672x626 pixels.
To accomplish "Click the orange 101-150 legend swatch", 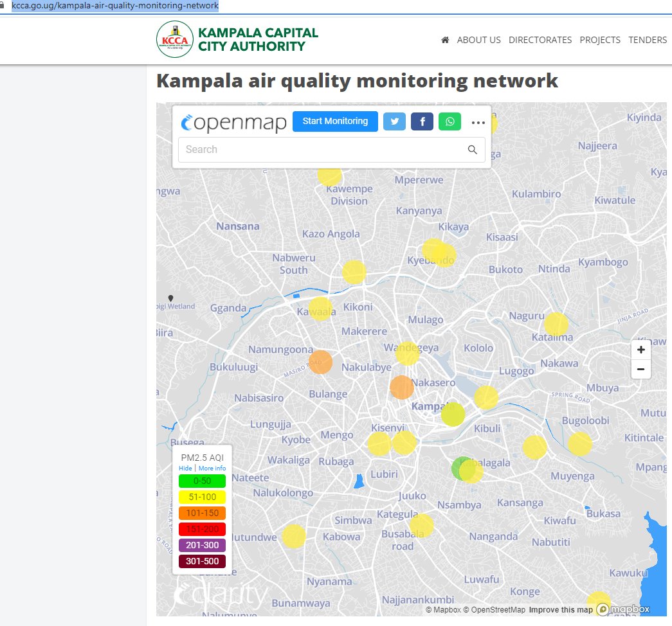I will coord(203,513).
